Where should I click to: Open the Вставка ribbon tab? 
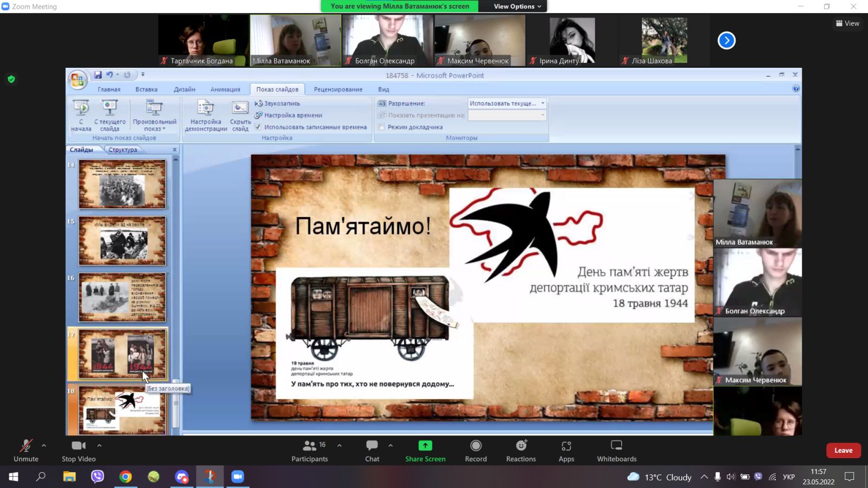tap(146, 89)
